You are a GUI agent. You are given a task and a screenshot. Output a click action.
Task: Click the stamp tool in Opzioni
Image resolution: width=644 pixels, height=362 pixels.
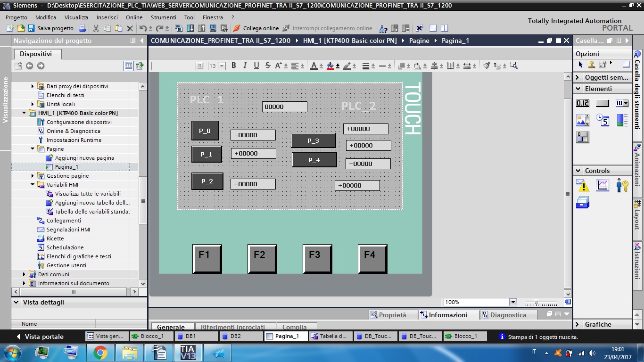[591, 65]
